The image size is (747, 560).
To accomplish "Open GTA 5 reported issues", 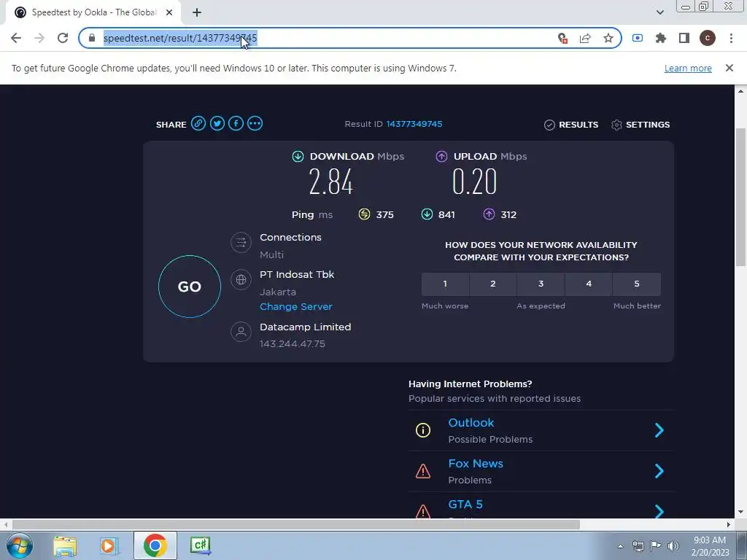I will (465, 505).
